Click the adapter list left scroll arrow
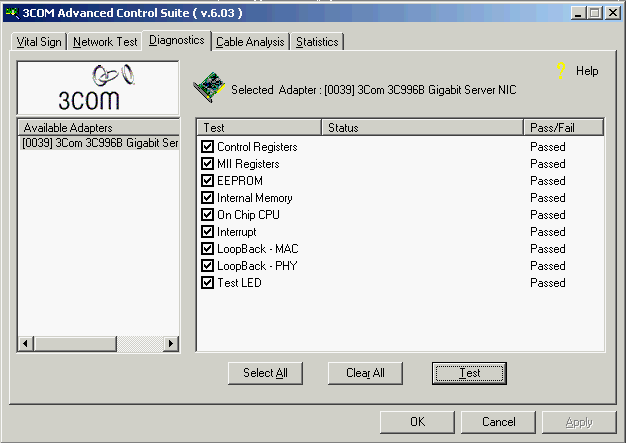 pyautogui.click(x=26, y=343)
